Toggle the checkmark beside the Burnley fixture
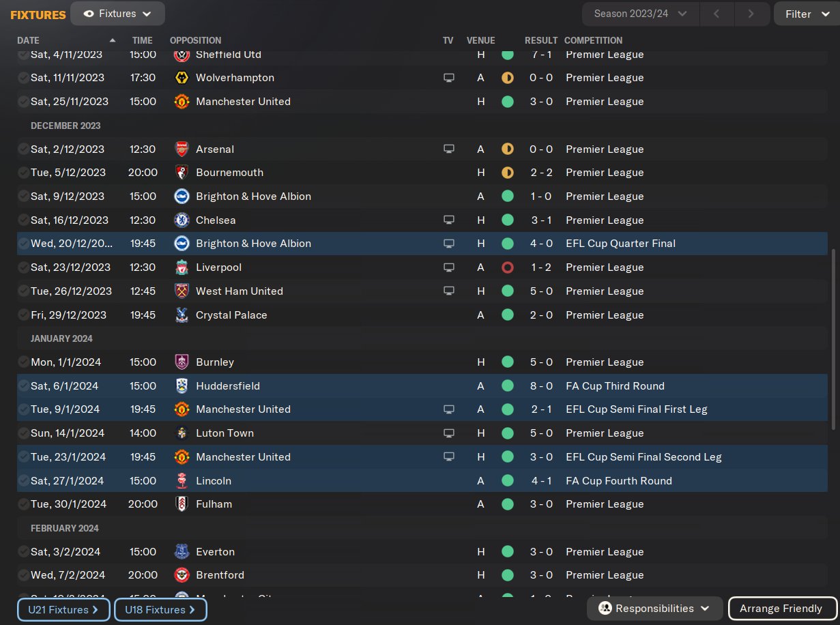Screen dimensions: 840x625 [x=23, y=362]
